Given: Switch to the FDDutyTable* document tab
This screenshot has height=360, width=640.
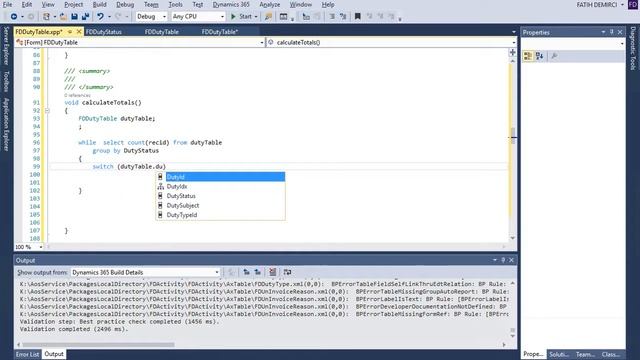Looking at the screenshot, I should click(220, 32).
